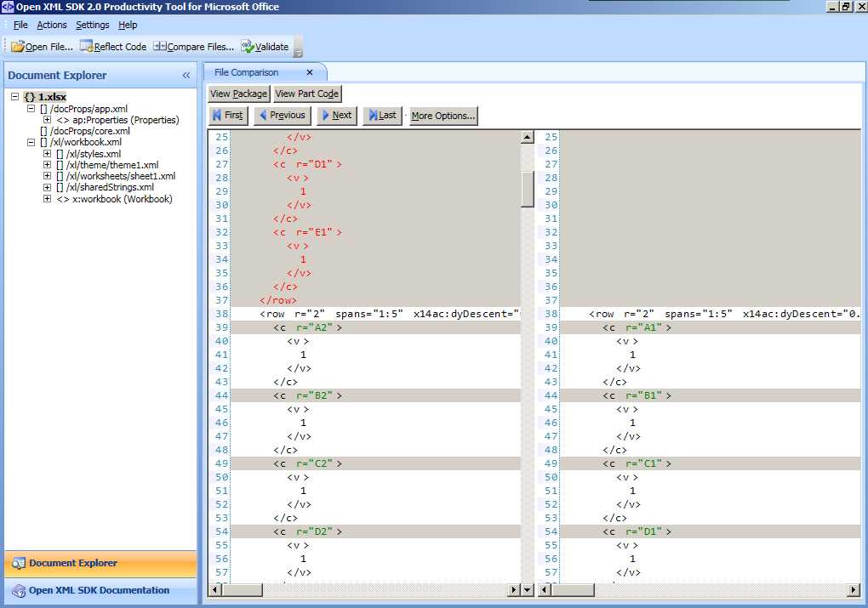868x608 pixels.
Task: Click the Next arrow icon
Action: [325, 115]
